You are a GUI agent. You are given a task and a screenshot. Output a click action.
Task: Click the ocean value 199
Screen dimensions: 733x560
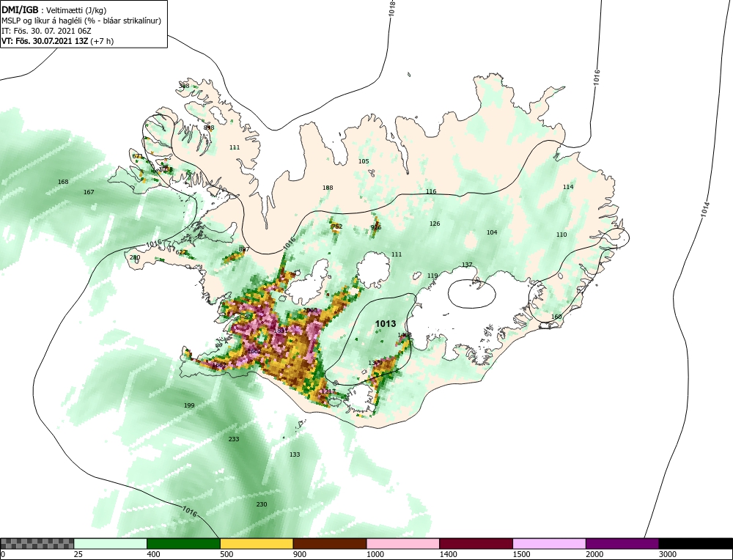click(x=189, y=405)
